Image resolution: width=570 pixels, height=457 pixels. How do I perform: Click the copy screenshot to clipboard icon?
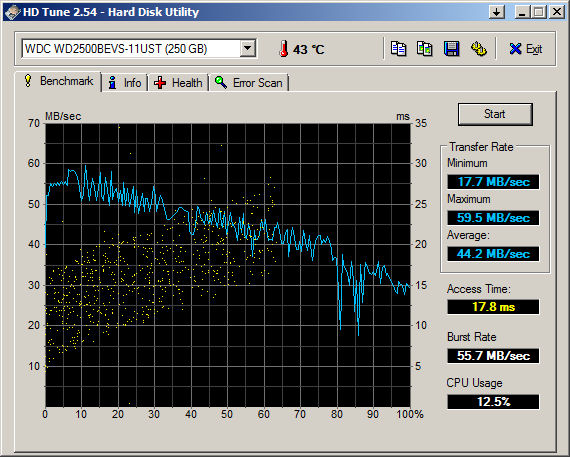point(425,48)
